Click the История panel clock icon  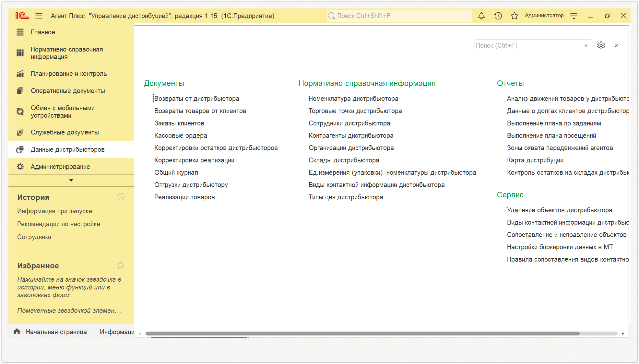[x=121, y=197]
